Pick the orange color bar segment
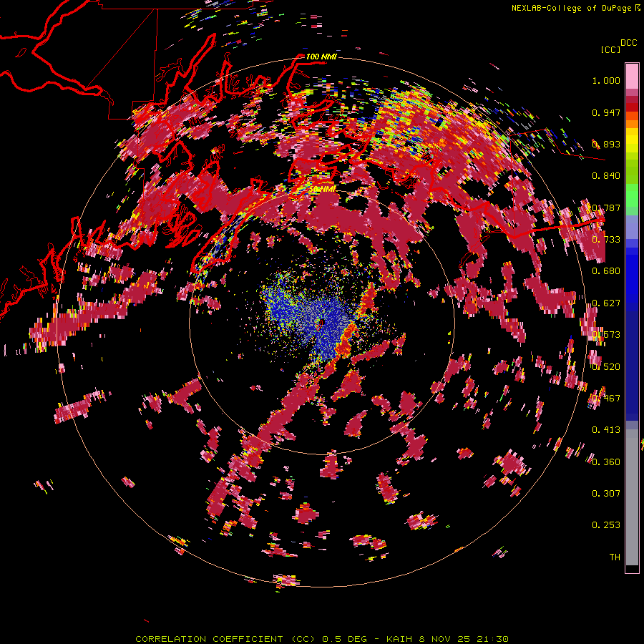The image size is (644, 644). tap(632, 124)
